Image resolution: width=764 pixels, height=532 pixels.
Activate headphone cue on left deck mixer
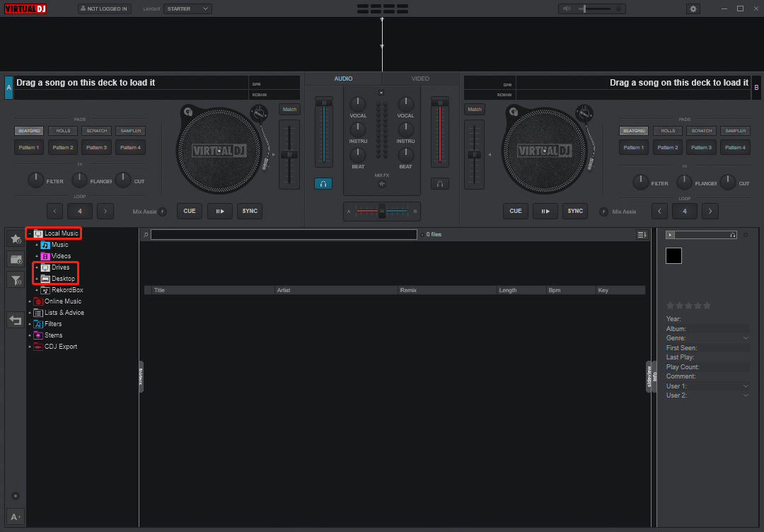click(323, 183)
